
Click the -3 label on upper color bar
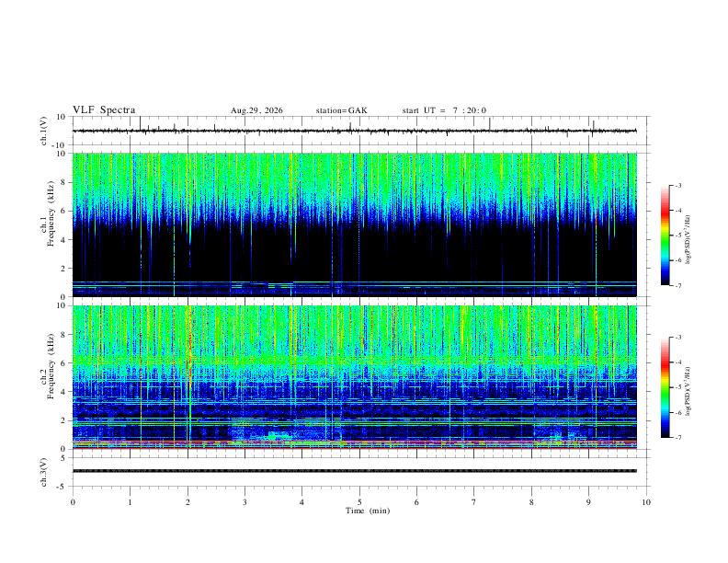pyautogui.click(x=678, y=185)
